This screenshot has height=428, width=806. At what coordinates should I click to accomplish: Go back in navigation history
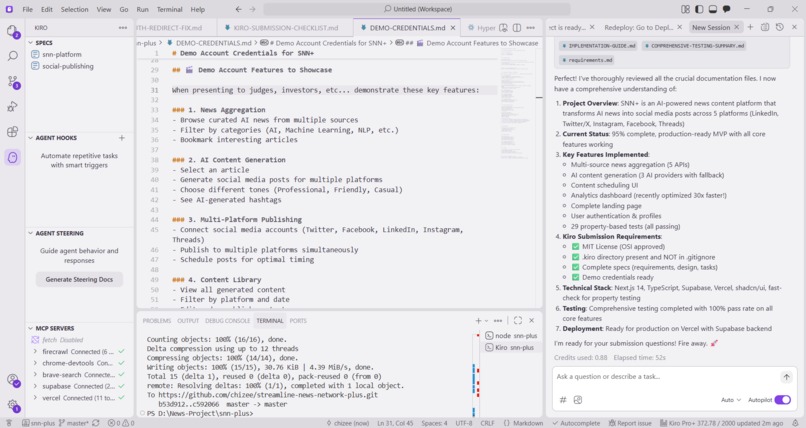[239, 9]
